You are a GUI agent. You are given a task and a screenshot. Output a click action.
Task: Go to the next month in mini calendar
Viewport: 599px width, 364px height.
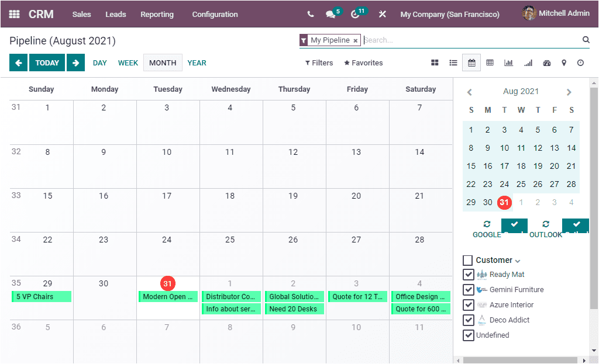569,92
